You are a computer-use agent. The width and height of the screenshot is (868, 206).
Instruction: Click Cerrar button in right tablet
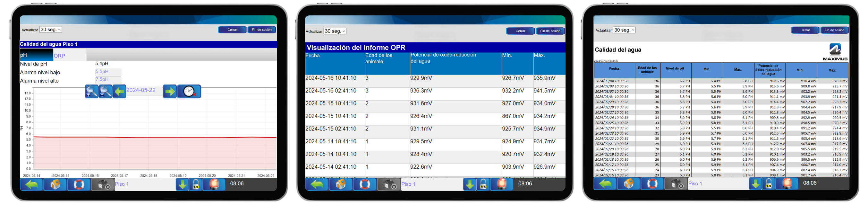(x=805, y=30)
